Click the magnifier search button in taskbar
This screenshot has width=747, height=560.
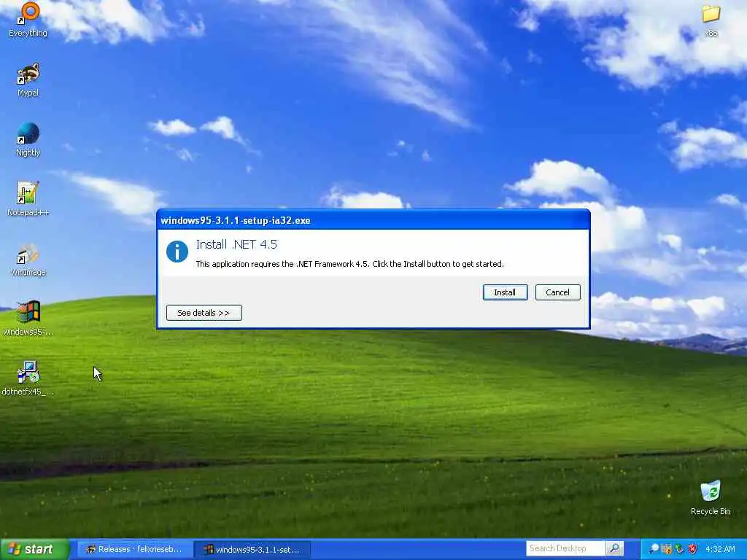pyautogui.click(x=614, y=548)
